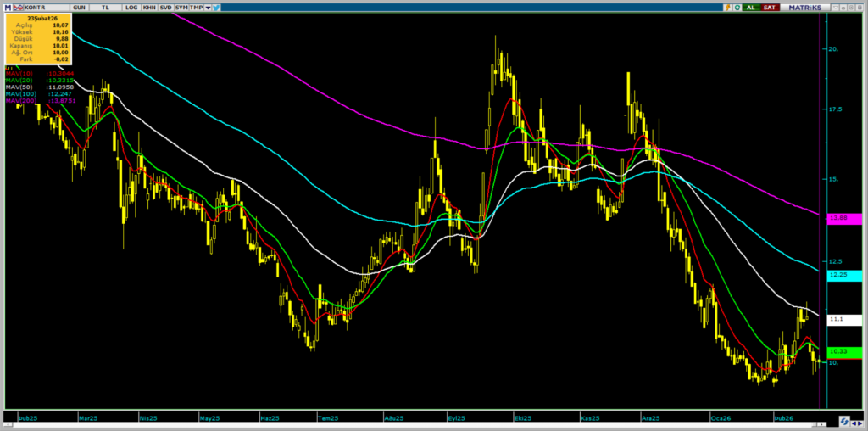The image size is (868, 431).
Task: Expand the dropdown arrow next to TMP
Action: tap(208, 7)
